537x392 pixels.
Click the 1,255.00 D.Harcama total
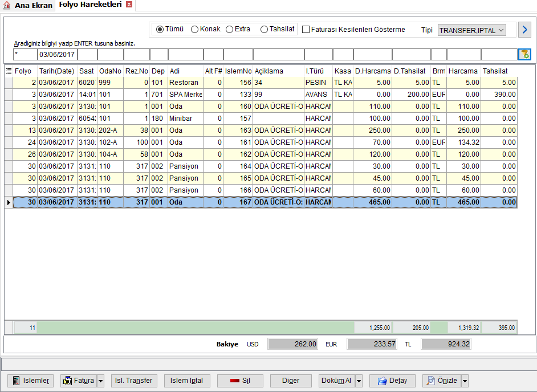click(x=373, y=328)
